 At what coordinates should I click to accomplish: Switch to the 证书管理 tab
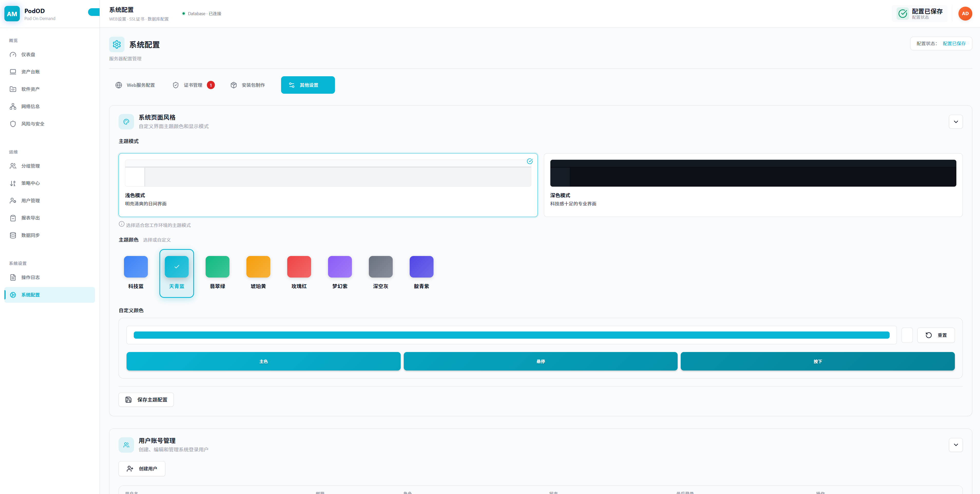pos(193,85)
